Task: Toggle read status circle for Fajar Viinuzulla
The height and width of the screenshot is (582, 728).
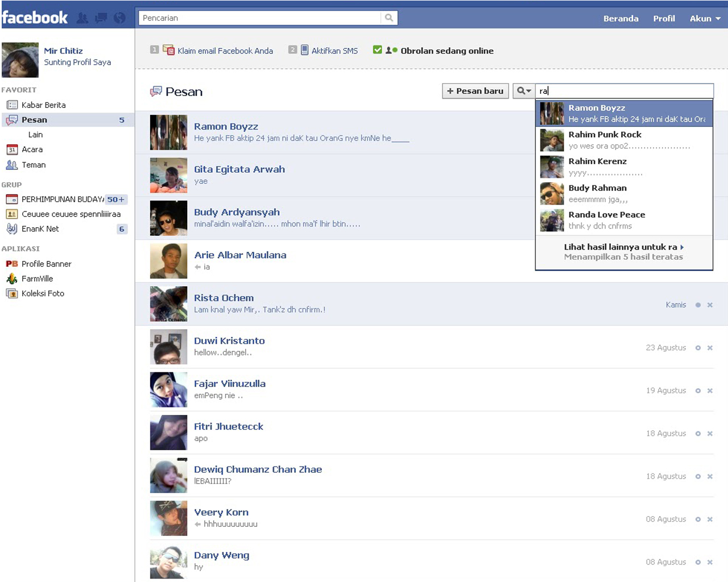Action: [x=698, y=391]
